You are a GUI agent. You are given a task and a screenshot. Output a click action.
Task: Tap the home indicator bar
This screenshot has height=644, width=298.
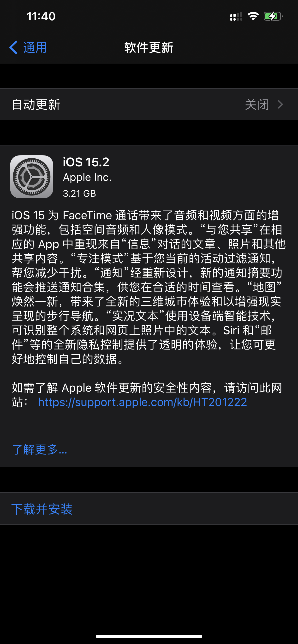(149, 636)
